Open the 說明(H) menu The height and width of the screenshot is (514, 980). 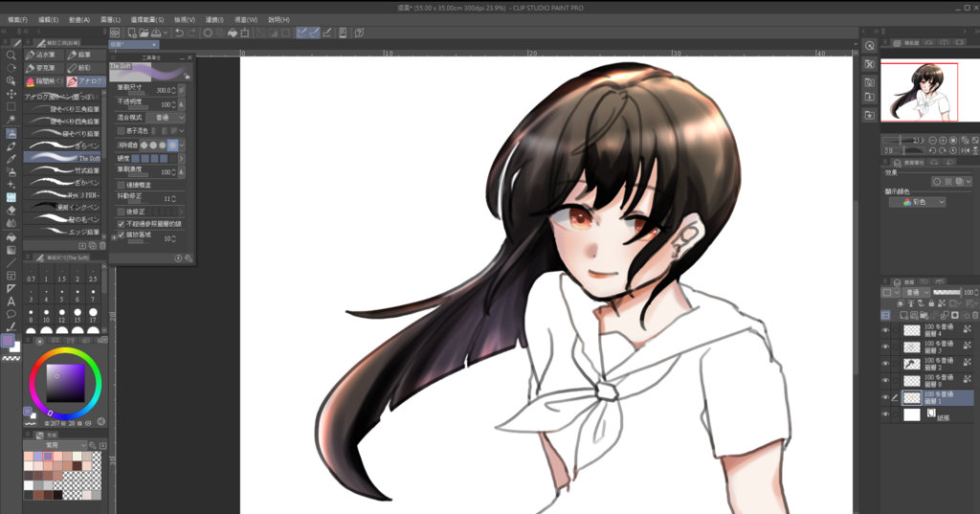pos(278,19)
